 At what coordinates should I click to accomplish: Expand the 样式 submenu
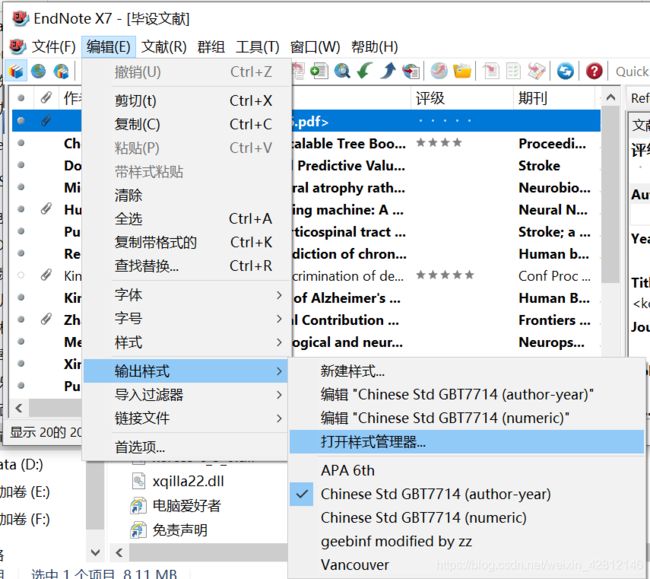[186, 342]
